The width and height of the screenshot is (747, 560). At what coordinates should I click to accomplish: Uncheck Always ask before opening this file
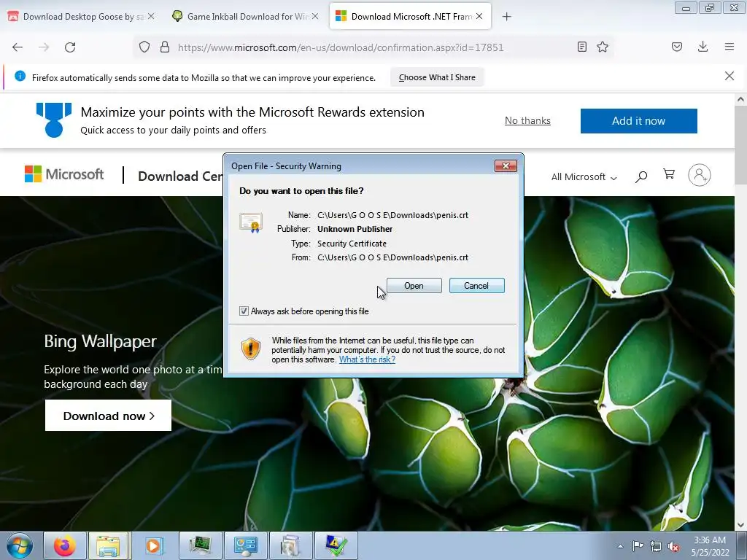[x=244, y=311]
